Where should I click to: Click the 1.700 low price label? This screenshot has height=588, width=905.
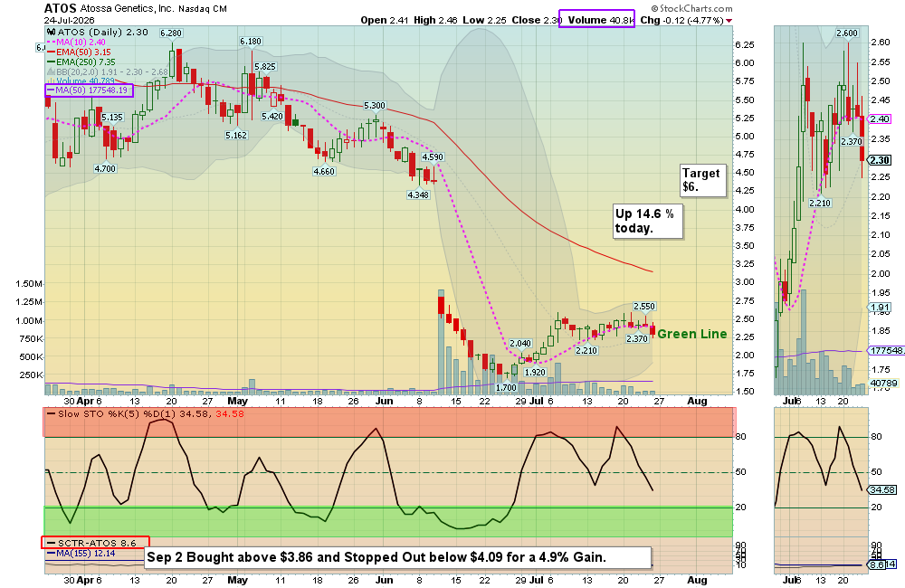coord(506,388)
